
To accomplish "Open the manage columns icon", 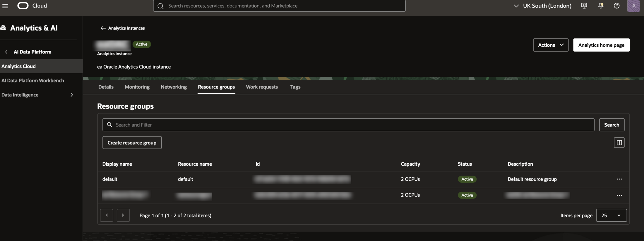I will click(619, 142).
